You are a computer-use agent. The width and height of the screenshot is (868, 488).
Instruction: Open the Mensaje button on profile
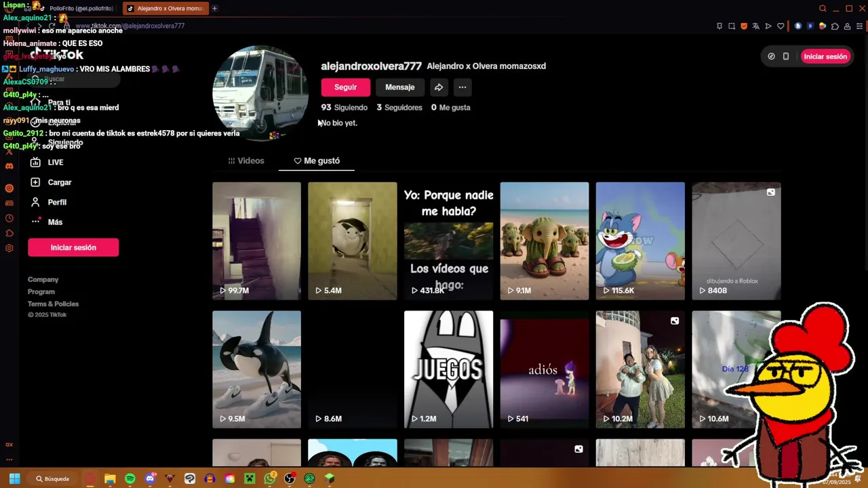point(399,87)
